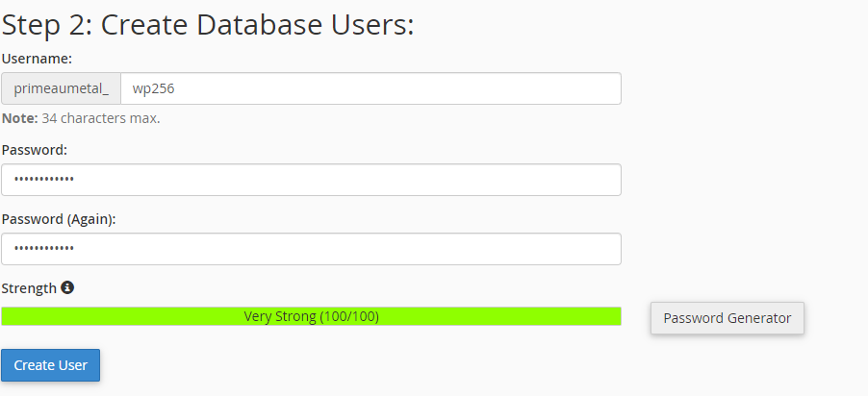
Task: Click the Create Database Users heading
Action: 257,24
